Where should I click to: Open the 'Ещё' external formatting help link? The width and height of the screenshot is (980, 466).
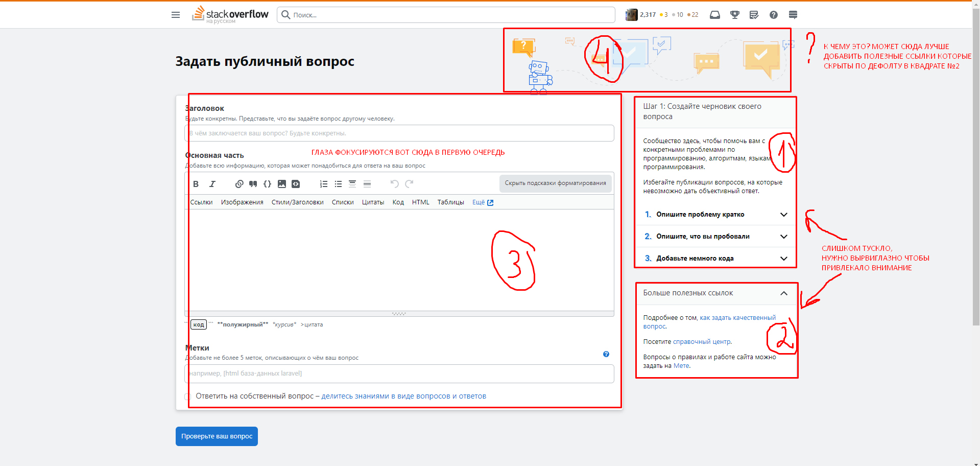483,202
